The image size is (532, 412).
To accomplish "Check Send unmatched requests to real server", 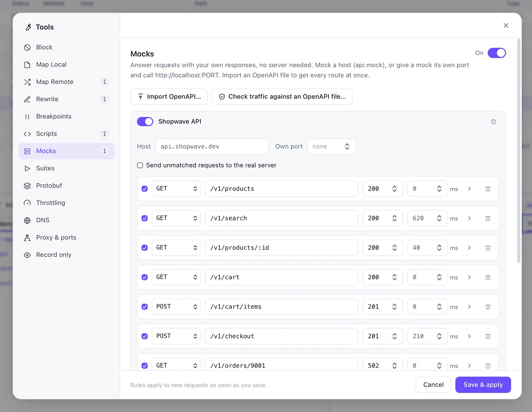I will pyautogui.click(x=140, y=165).
